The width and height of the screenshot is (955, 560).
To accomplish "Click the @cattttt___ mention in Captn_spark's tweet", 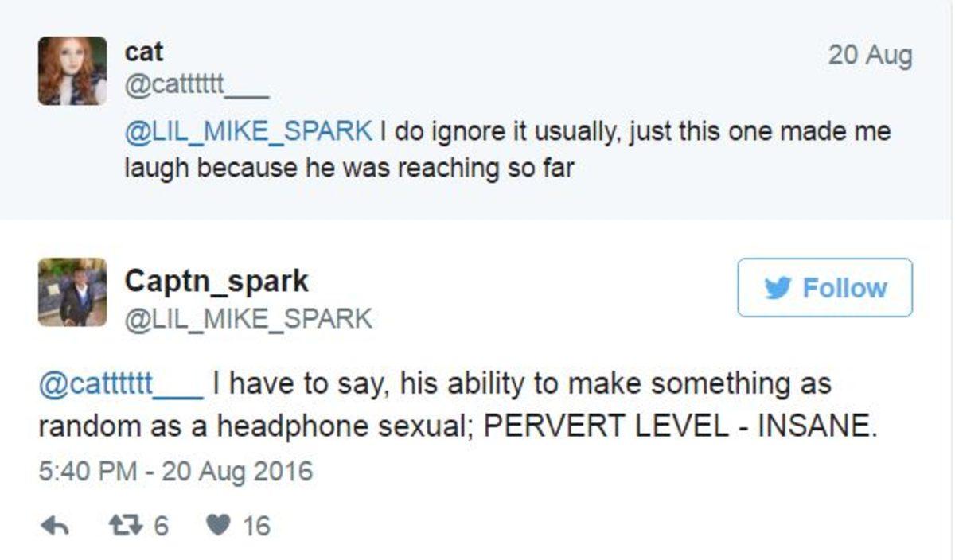I will coord(120,384).
